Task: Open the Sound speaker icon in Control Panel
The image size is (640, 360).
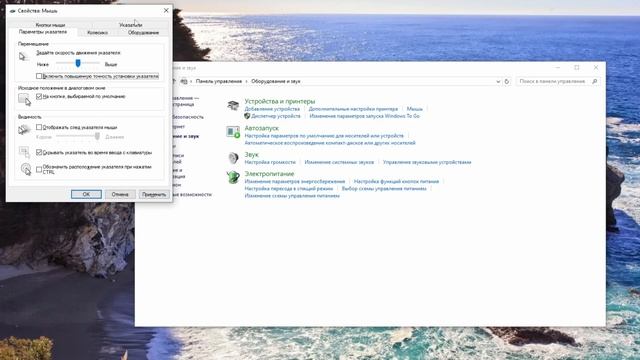Action: pos(233,158)
